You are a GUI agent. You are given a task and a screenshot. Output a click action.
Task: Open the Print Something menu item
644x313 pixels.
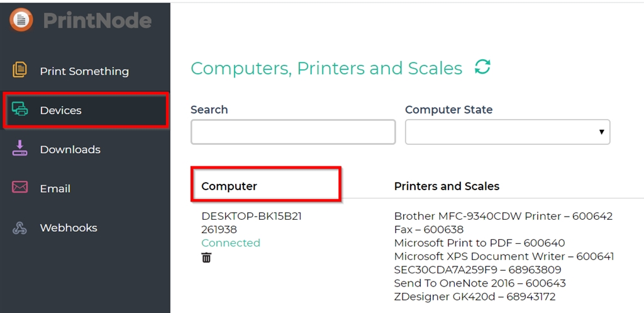coord(84,71)
